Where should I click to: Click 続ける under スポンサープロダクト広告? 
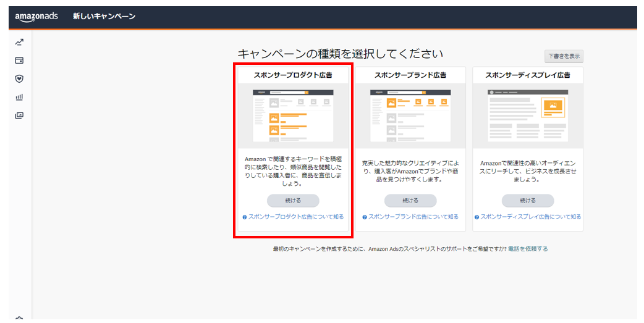[x=293, y=201]
